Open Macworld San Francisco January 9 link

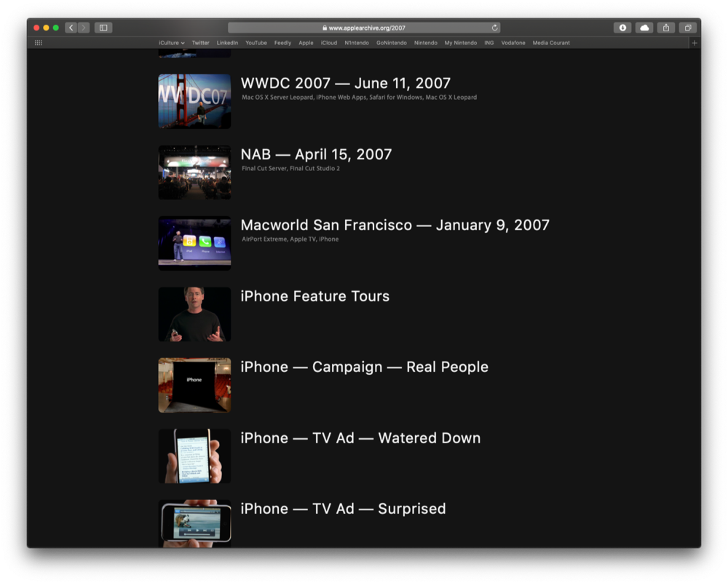395,225
